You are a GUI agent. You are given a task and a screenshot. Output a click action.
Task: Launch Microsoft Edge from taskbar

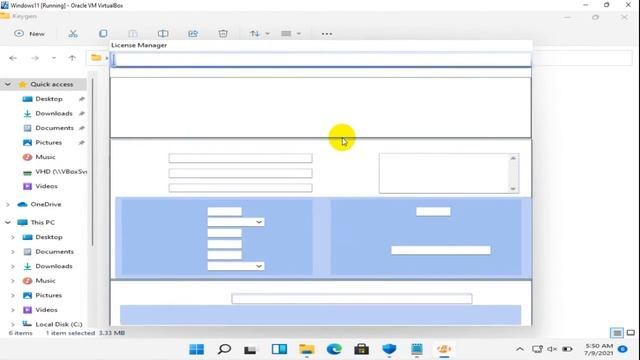click(334, 349)
